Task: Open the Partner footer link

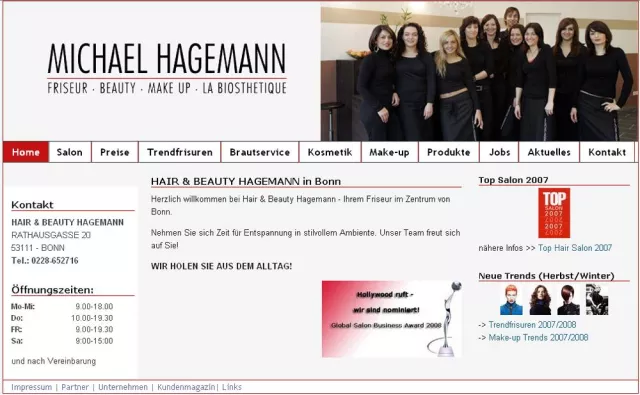Action: [75, 387]
